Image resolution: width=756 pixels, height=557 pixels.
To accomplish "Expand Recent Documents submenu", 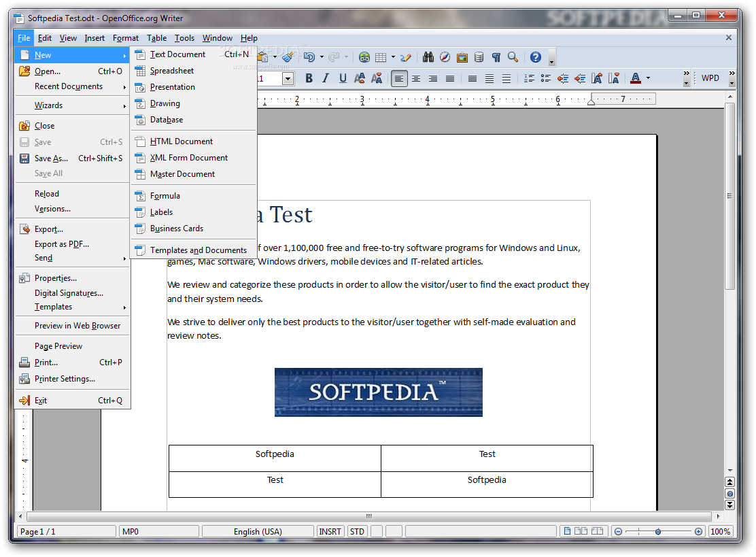I will click(73, 86).
